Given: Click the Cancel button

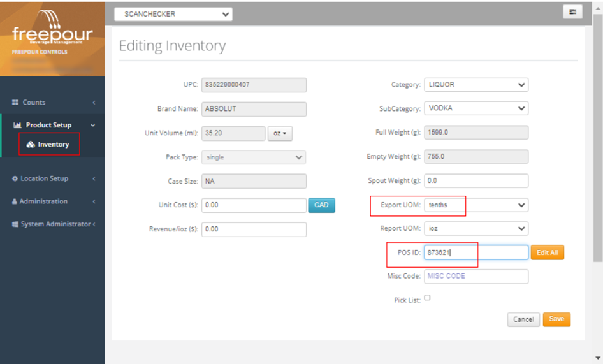Looking at the screenshot, I should [x=523, y=319].
